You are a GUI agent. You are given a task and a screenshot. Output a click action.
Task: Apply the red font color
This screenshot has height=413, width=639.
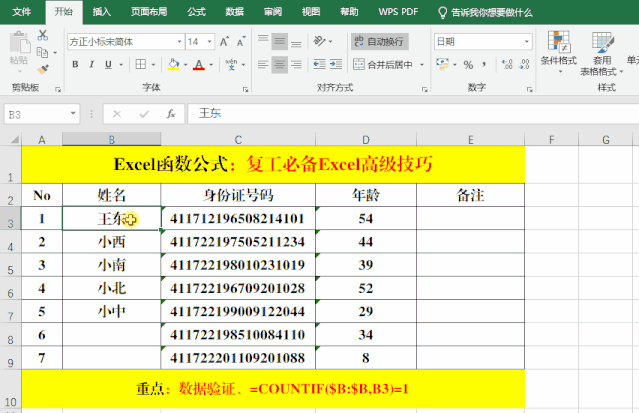(x=199, y=64)
